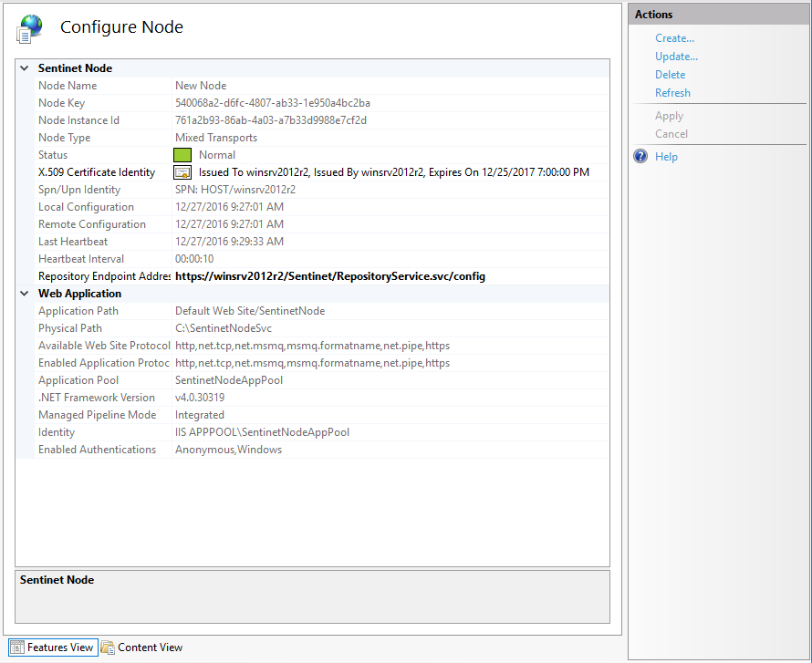Click Local Configuration's 12/27/2016 9:27:01 AM value

(229, 207)
